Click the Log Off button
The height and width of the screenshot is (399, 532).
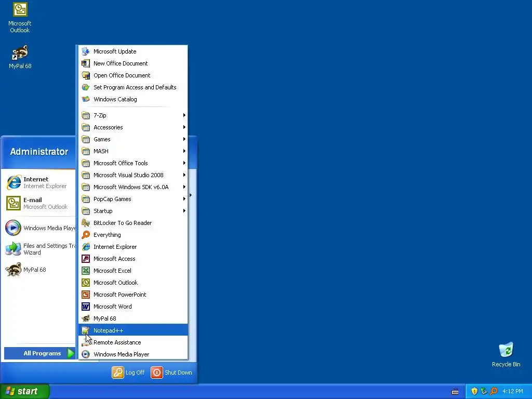[x=128, y=372]
